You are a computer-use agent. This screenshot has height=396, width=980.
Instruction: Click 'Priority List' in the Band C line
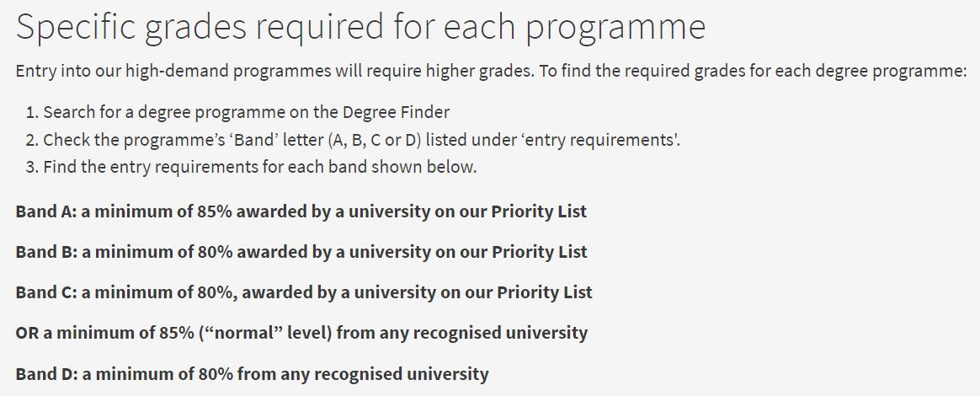coord(545,292)
